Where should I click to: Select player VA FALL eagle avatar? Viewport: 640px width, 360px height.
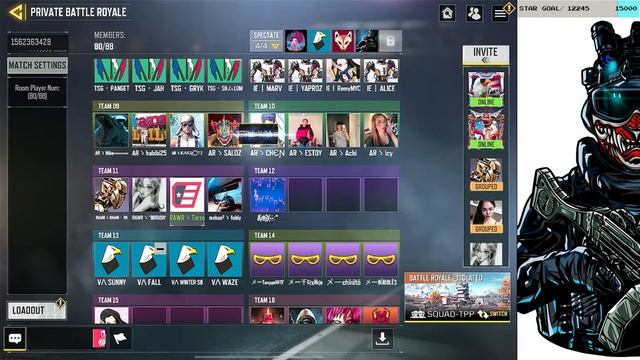click(149, 260)
